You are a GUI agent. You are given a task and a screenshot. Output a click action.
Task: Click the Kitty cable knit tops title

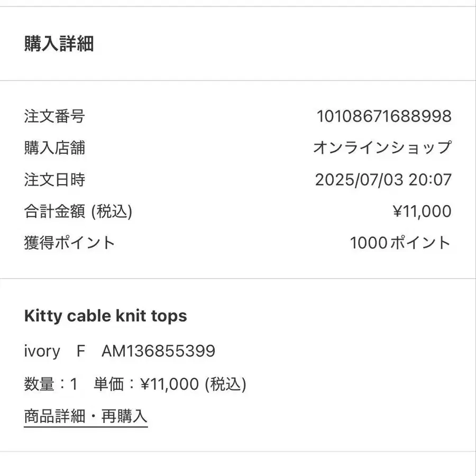(105, 316)
